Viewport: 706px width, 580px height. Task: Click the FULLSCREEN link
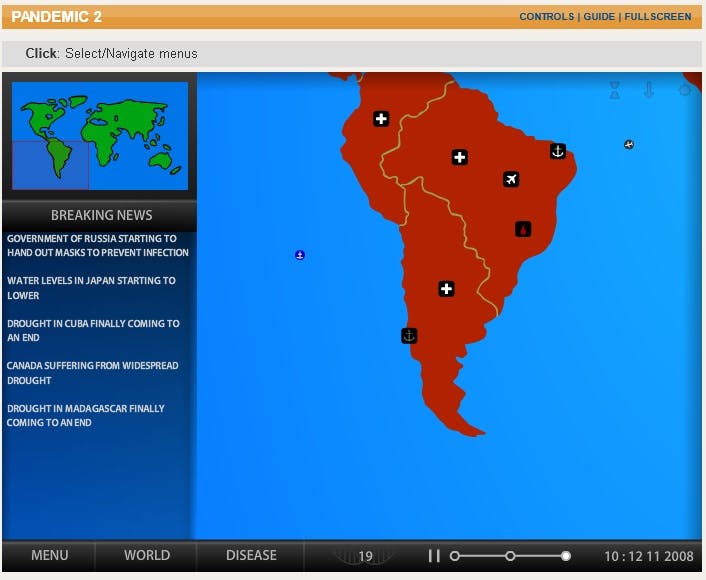point(657,17)
